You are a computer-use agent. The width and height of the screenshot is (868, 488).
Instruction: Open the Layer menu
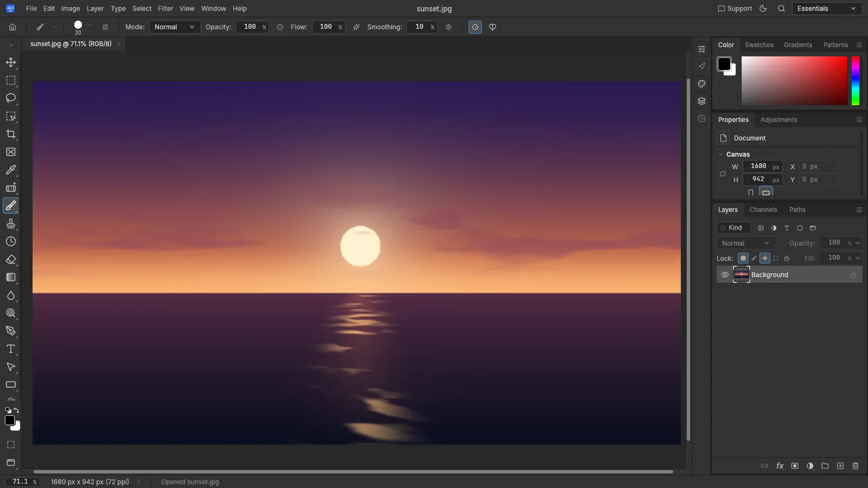tap(95, 9)
